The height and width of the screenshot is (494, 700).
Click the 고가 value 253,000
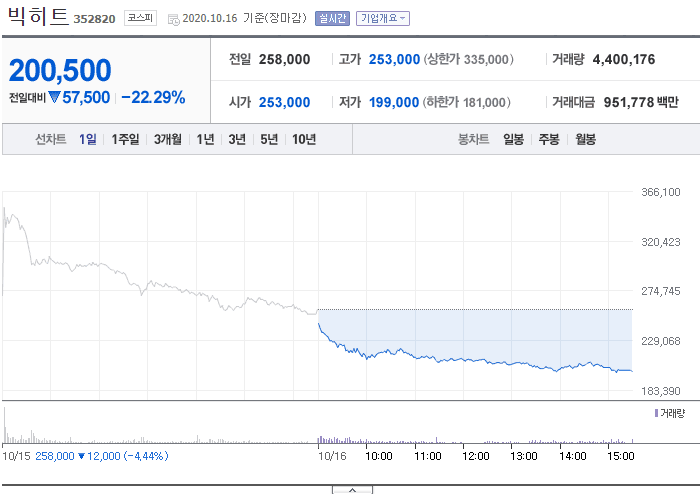pyautogui.click(x=394, y=59)
